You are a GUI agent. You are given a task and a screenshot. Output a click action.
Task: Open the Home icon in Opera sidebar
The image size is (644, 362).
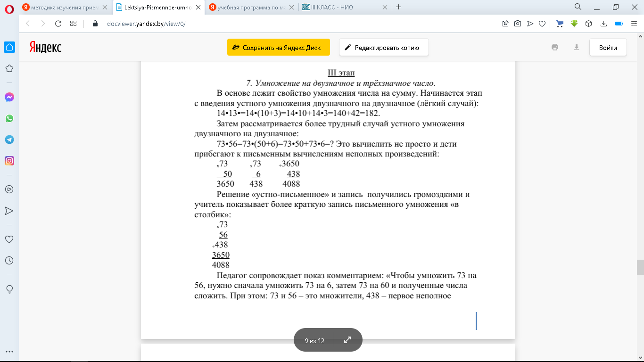coord(9,47)
